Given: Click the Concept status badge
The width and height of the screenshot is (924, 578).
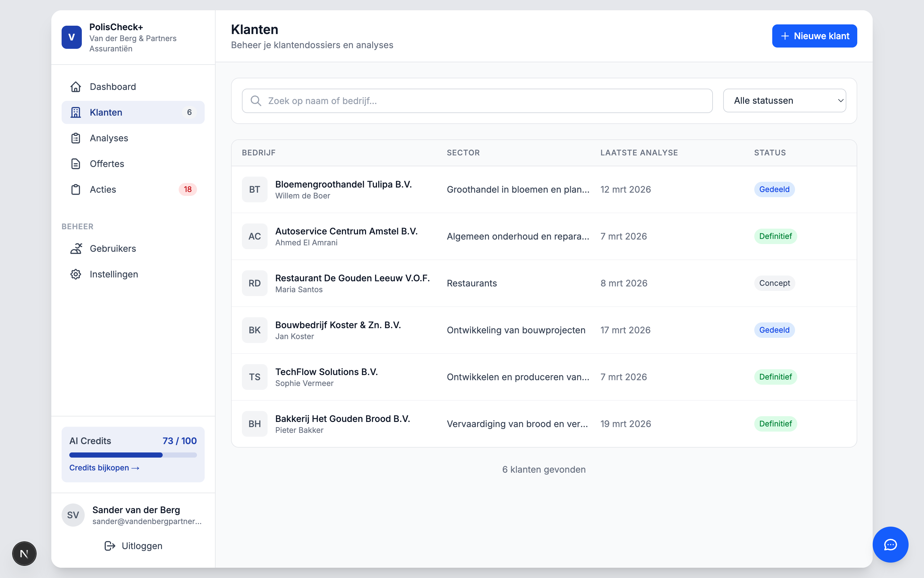Looking at the screenshot, I should tap(774, 283).
